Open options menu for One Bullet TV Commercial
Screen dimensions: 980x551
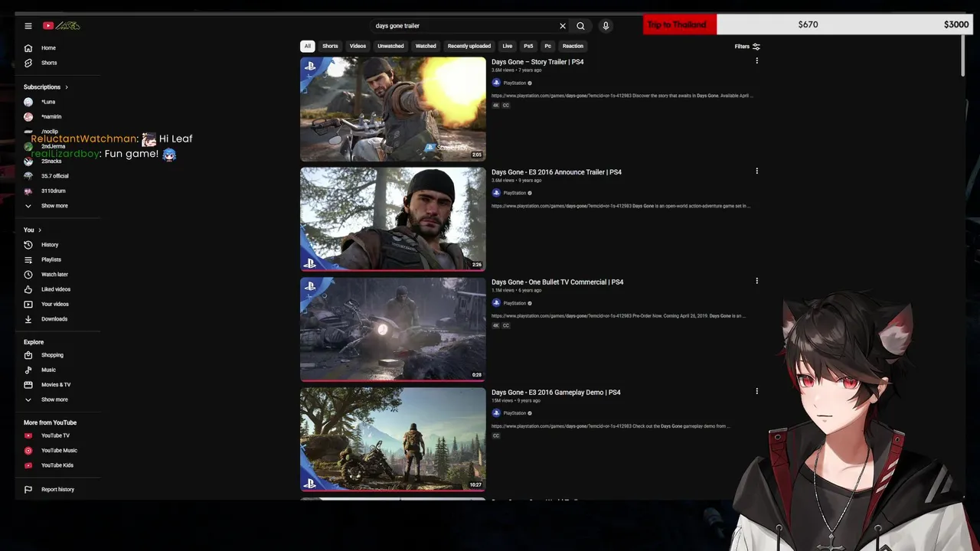tap(756, 282)
